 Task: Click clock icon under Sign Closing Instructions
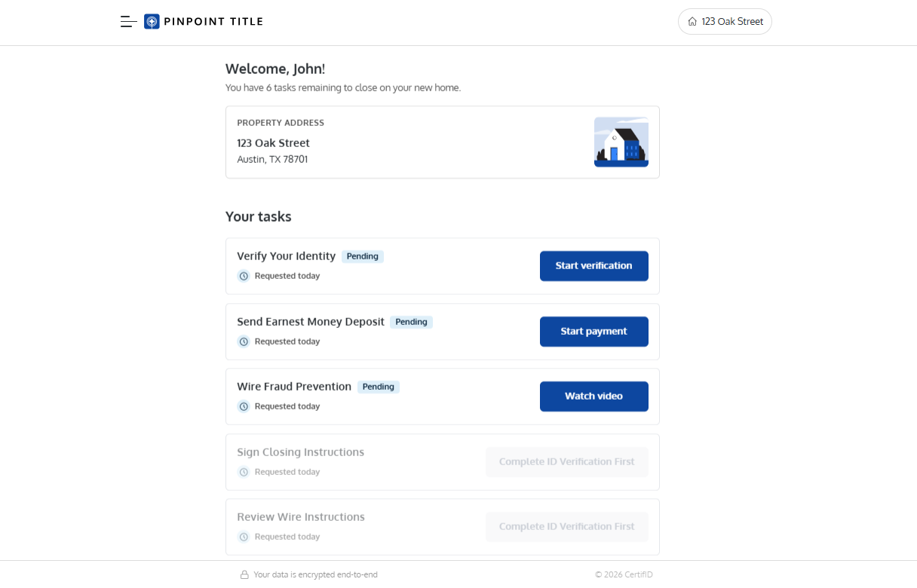point(244,472)
